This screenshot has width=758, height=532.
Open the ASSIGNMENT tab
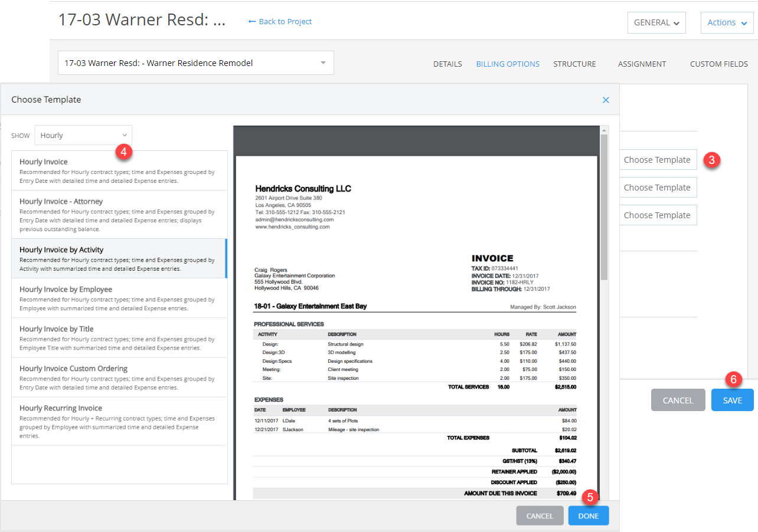coord(642,64)
